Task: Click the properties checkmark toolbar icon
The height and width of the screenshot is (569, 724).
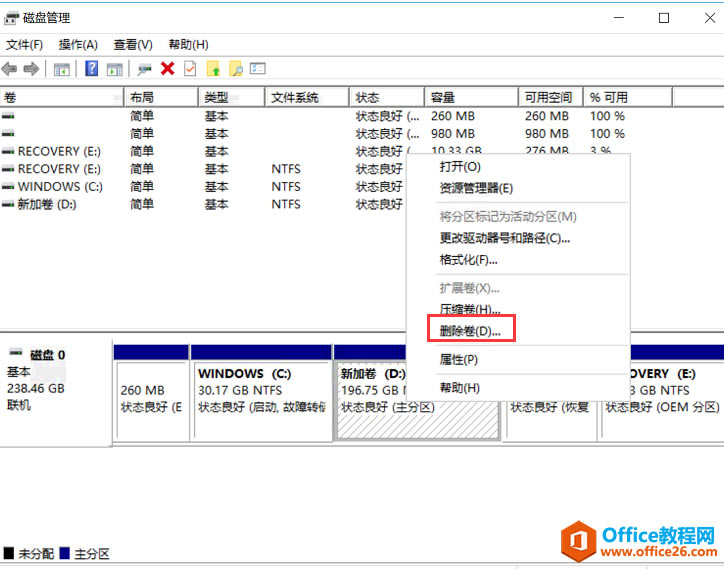Action: pyautogui.click(x=190, y=69)
